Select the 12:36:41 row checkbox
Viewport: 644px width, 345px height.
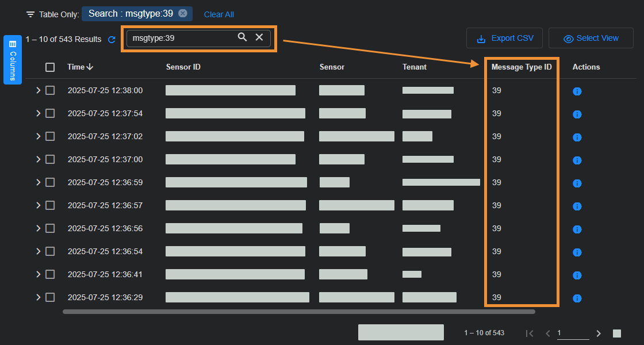(x=50, y=275)
